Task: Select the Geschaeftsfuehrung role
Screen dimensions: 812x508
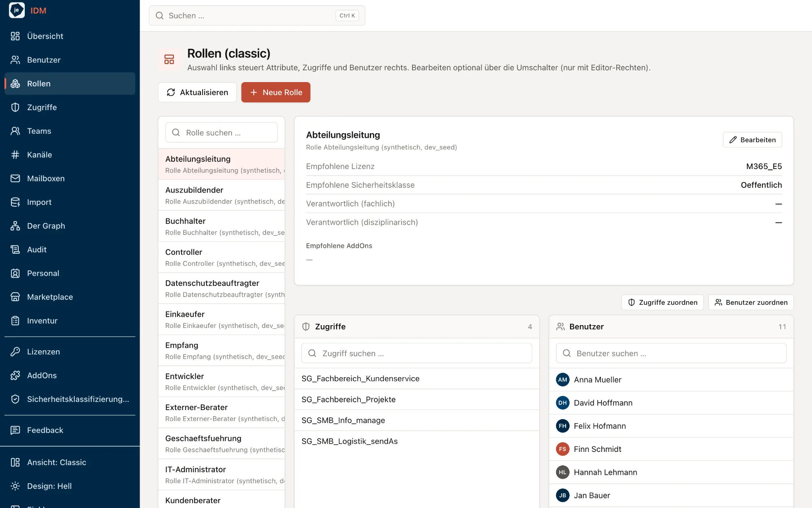Action: coord(222,443)
